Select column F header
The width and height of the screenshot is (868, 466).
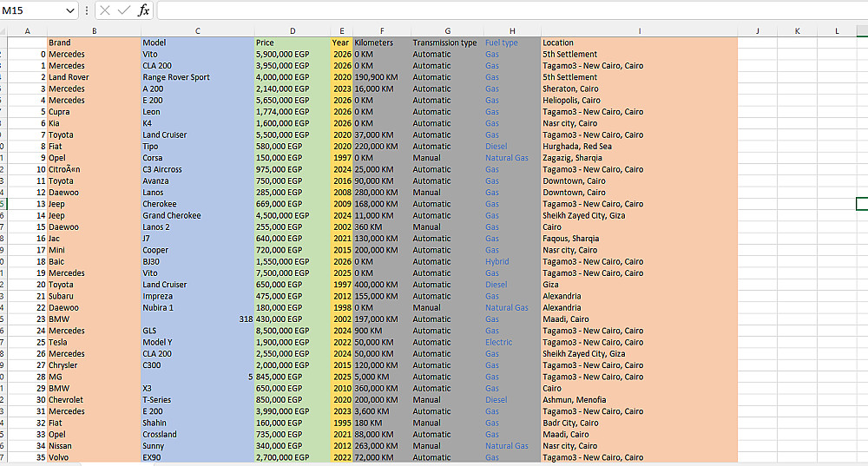[x=382, y=31]
